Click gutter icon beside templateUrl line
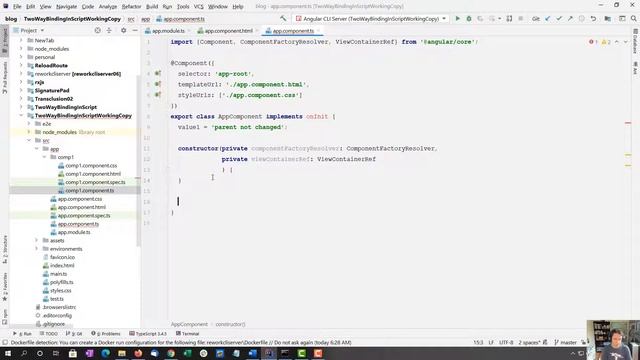Viewport: 640px width, 360px height. click(158, 84)
